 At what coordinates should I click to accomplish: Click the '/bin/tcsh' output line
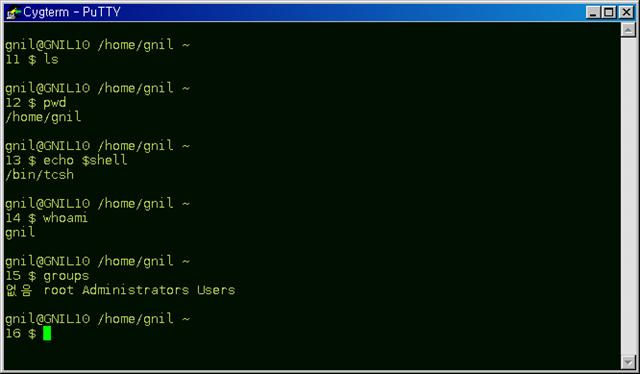tap(40, 174)
